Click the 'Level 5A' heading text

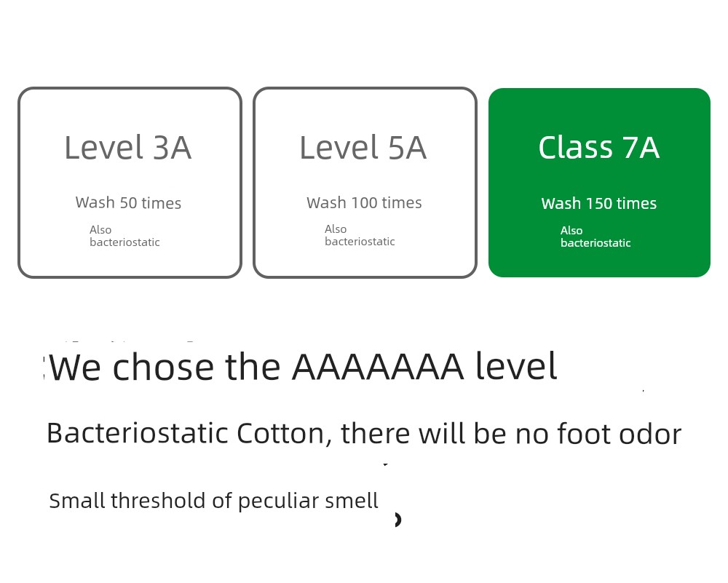click(x=363, y=148)
